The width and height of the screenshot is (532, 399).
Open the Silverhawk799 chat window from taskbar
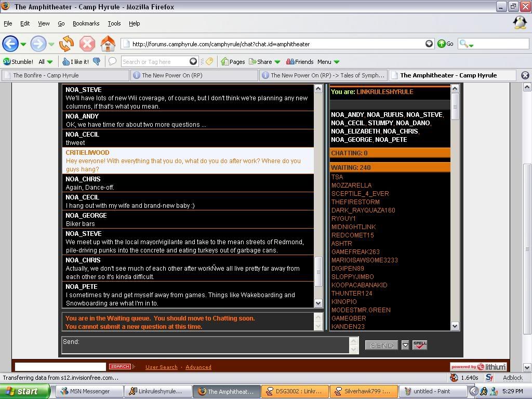363,391
